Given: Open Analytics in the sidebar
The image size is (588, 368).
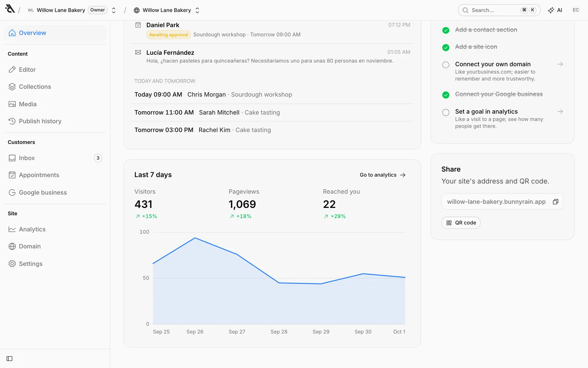Looking at the screenshot, I should pyautogui.click(x=55, y=229).
